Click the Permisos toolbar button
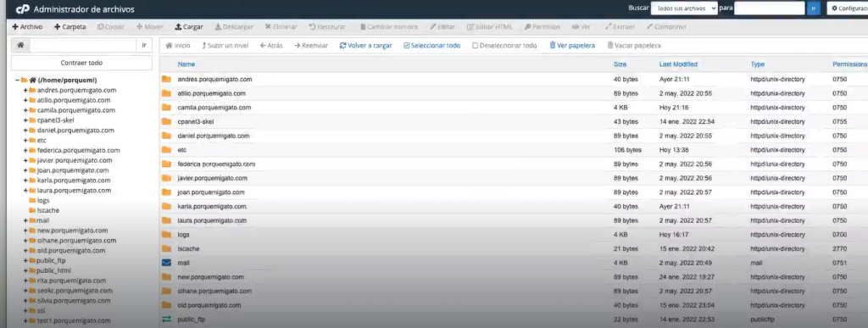The height and width of the screenshot is (328, 868). (542, 26)
